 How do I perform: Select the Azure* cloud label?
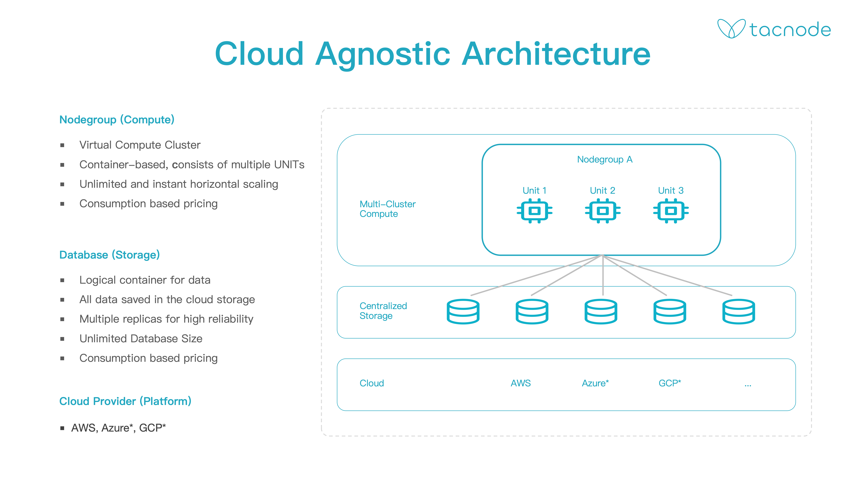(595, 383)
